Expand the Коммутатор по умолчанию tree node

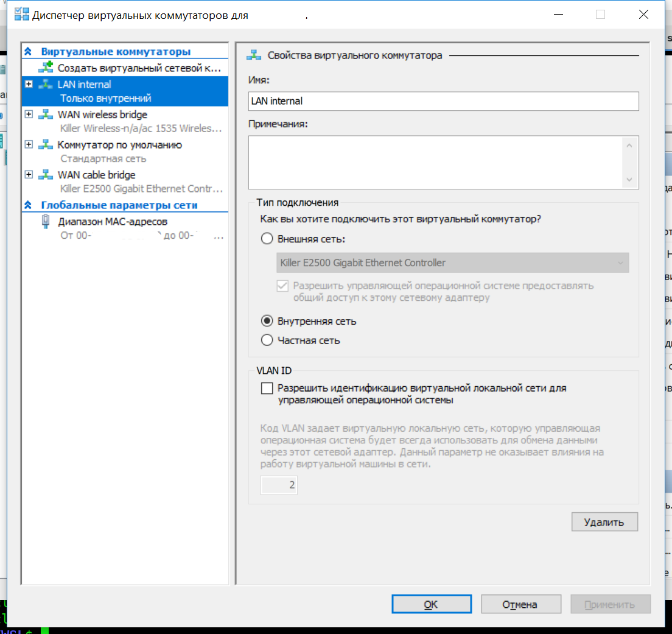tap(29, 144)
